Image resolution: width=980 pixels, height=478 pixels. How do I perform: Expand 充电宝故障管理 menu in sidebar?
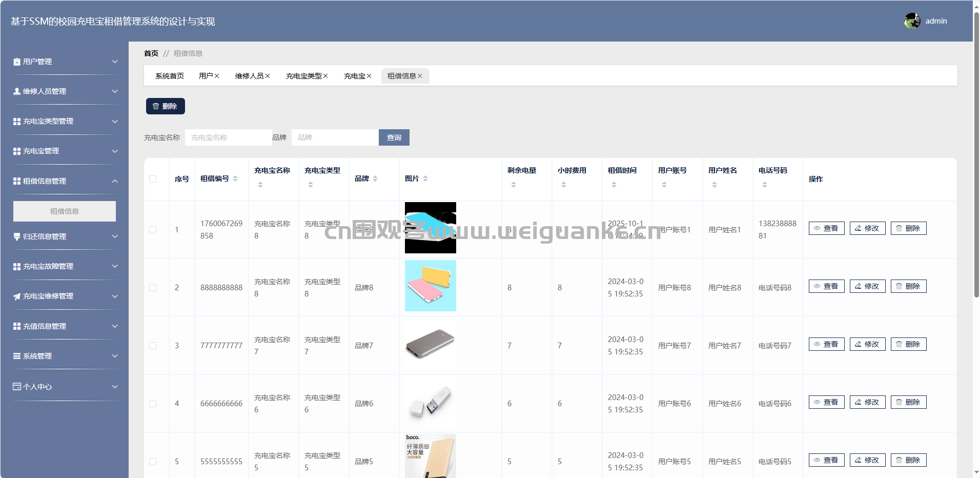(x=65, y=266)
